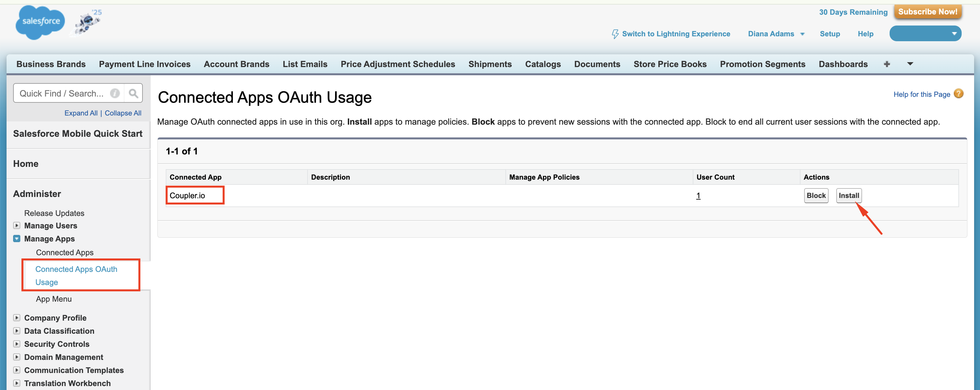Open the Documents tab

597,64
